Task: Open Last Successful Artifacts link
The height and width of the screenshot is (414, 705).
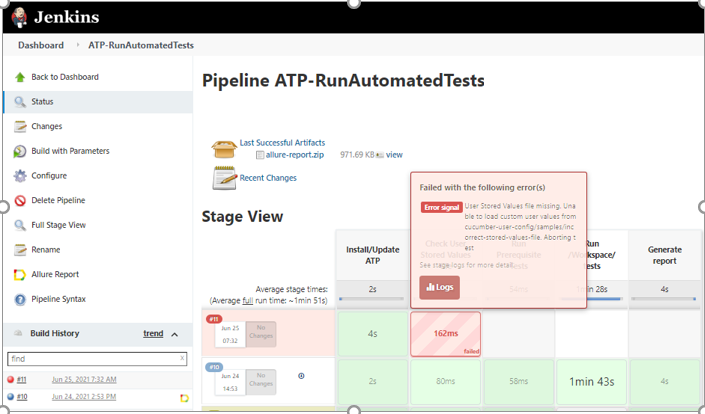Action: coord(282,142)
